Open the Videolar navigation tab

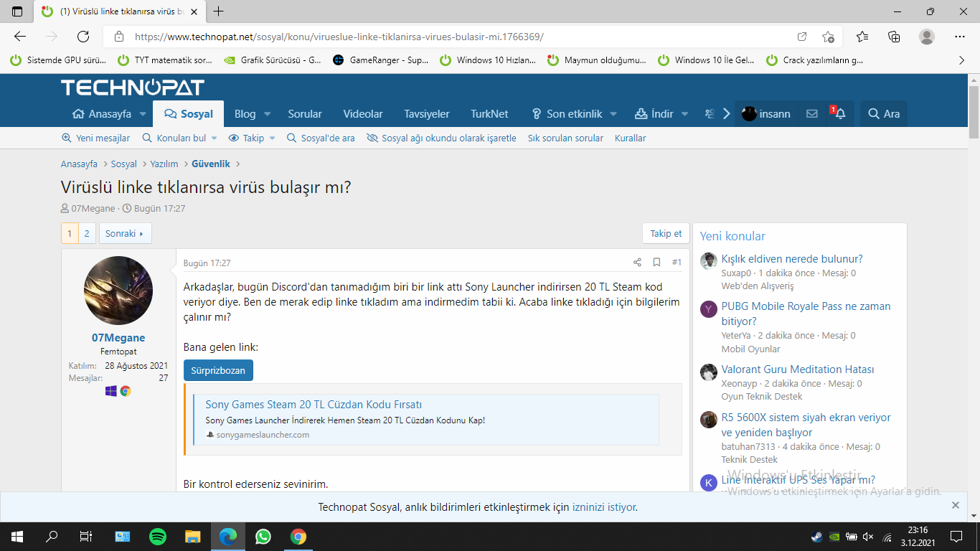pyautogui.click(x=363, y=114)
